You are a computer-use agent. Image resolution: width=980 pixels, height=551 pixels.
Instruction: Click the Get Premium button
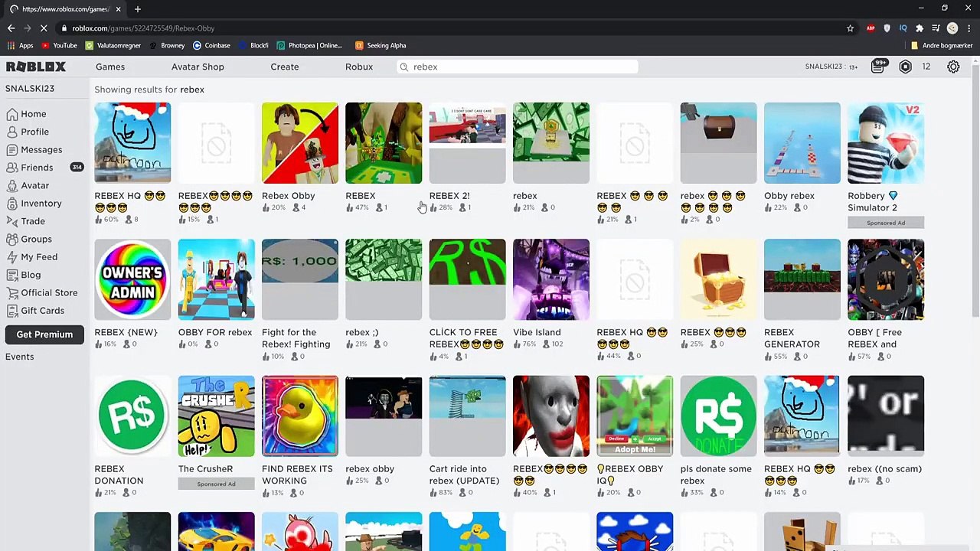point(44,334)
